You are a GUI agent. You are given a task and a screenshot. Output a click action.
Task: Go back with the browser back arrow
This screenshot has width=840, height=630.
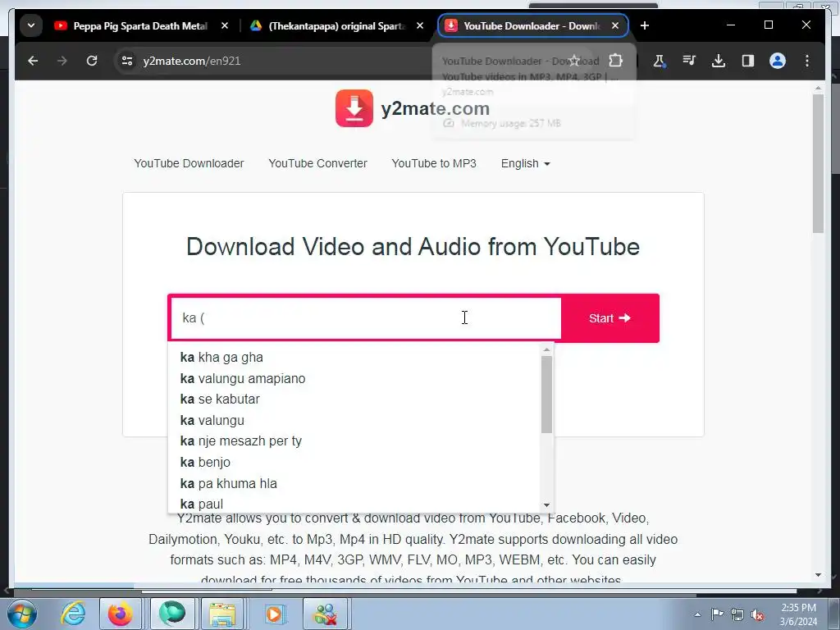coord(33,61)
